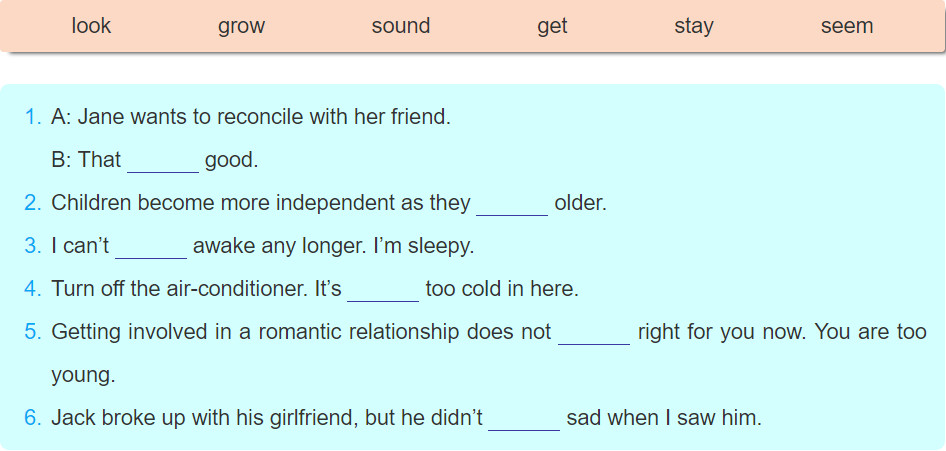
Task: Click question number 3 label
Action: pyautogui.click(x=33, y=246)
